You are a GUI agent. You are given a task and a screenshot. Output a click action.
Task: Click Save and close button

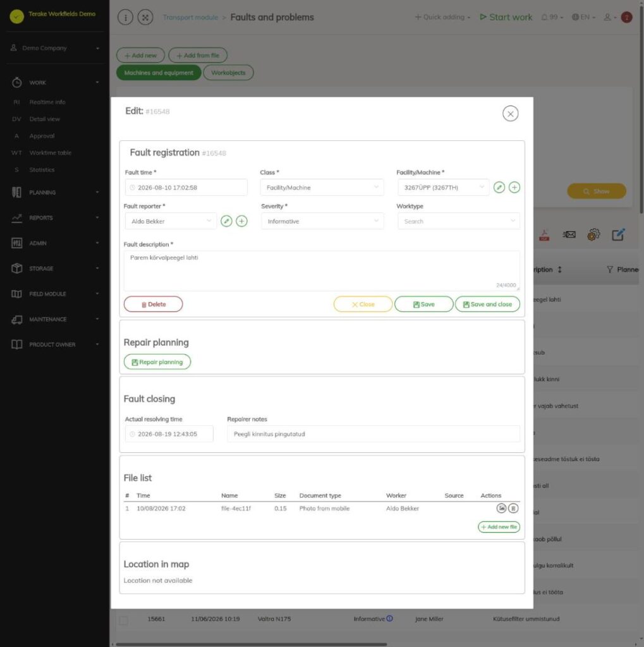487,304
